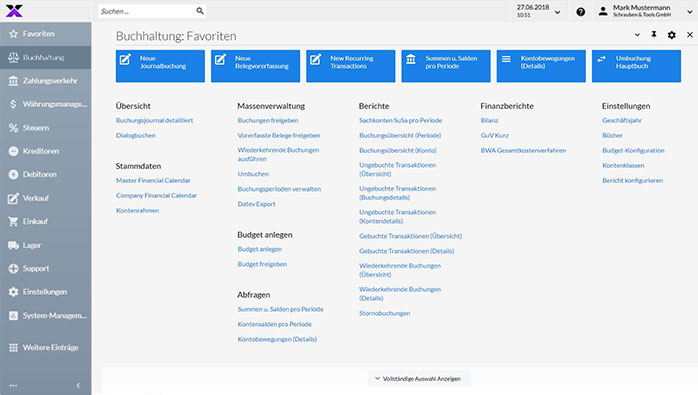Open the Master Financial Calendar link

(153, 181)
